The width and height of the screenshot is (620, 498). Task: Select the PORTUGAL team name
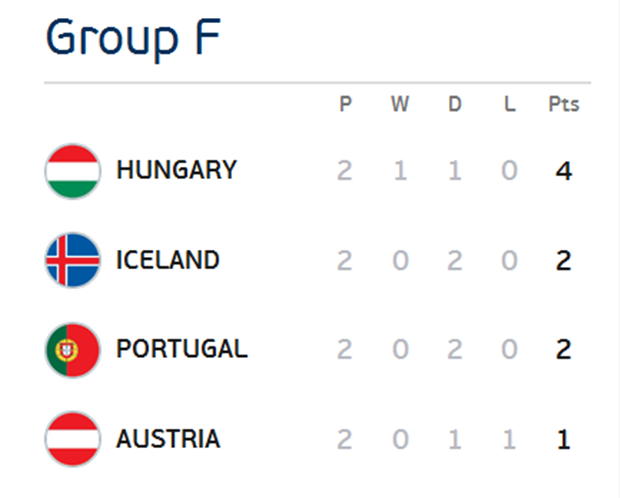pos(182,349)
